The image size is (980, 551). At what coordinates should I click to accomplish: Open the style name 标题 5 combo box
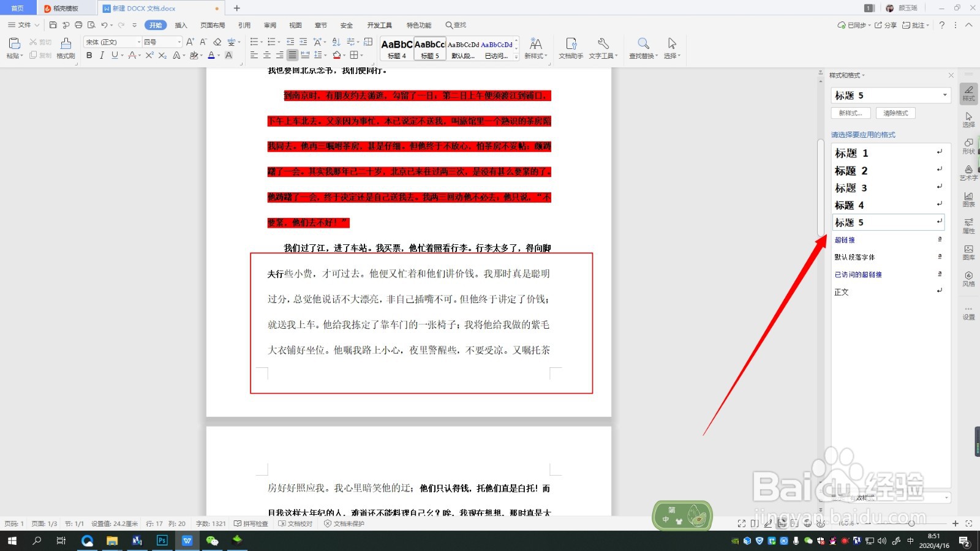click(x=891, y=96)
